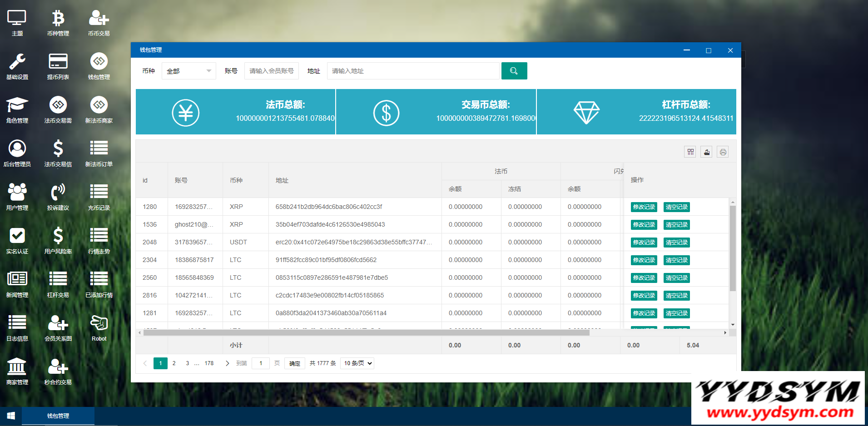Click 修改记录 for row id 1280
The width and height of the screenshot is (868, 426).
[x=644, y=207]
